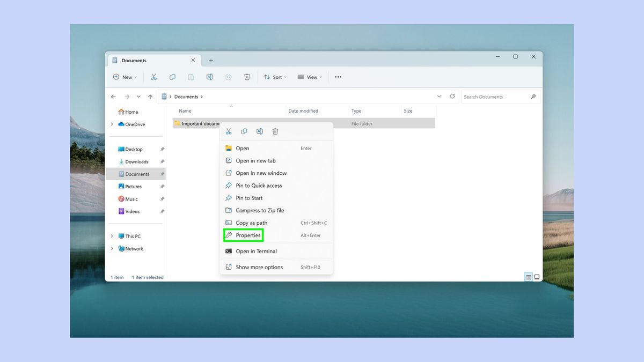Click the Rename icon in the context menu quick actions

[260, 131]
